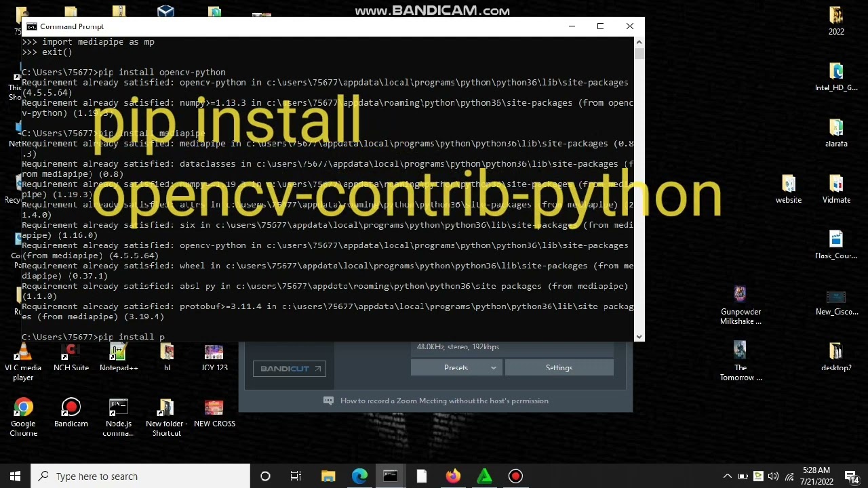Select the Intel_HD_G desktop icon
This screenshot has height=488, width=868.
(836, 77)
